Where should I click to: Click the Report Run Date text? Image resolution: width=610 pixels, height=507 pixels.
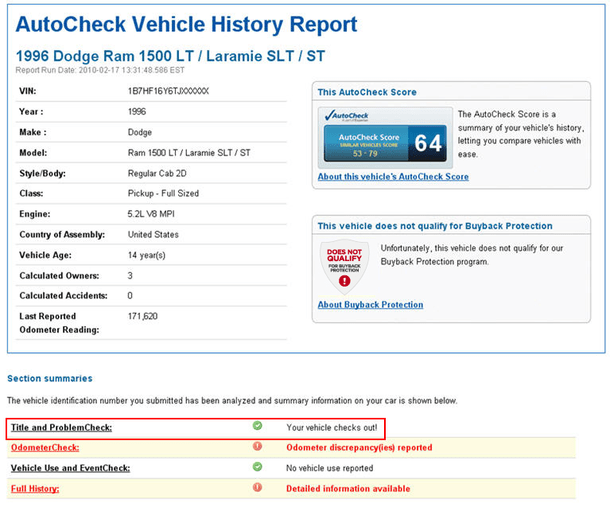click(x=100, y=70)
